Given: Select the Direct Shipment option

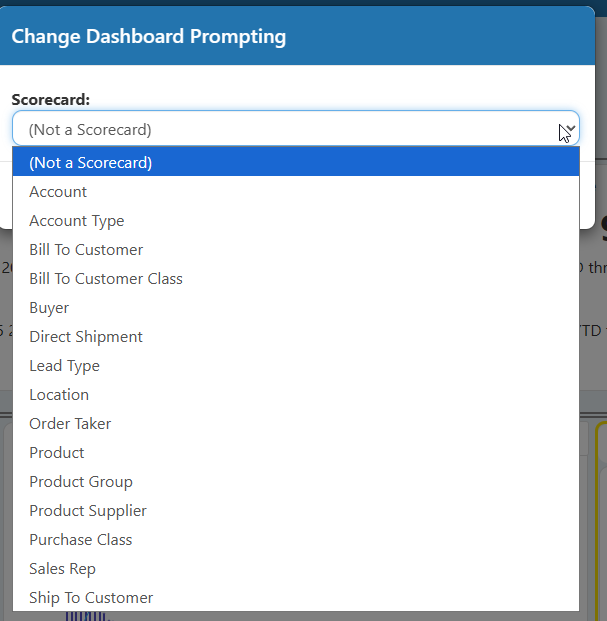Looking at the screenshot, I should (296, 337).
